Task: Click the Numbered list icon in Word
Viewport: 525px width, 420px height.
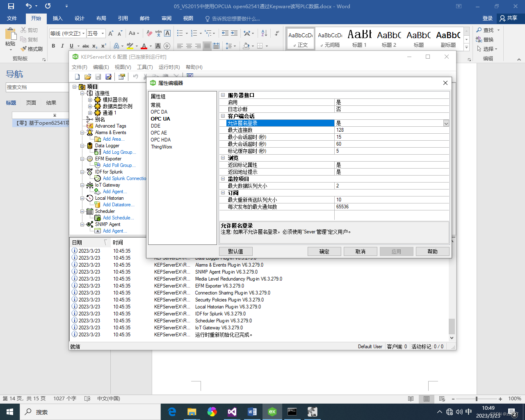Action: [x=194, y=33]
